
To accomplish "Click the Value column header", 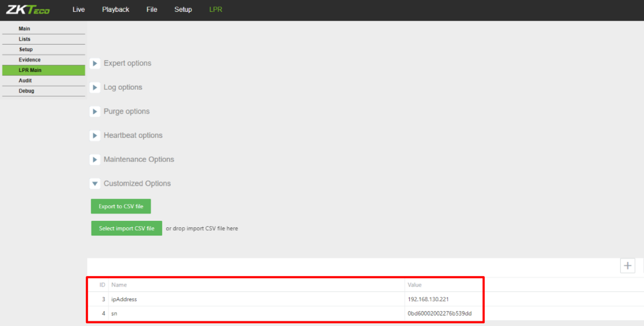I will pyautogui.click(x=414, y=285).
